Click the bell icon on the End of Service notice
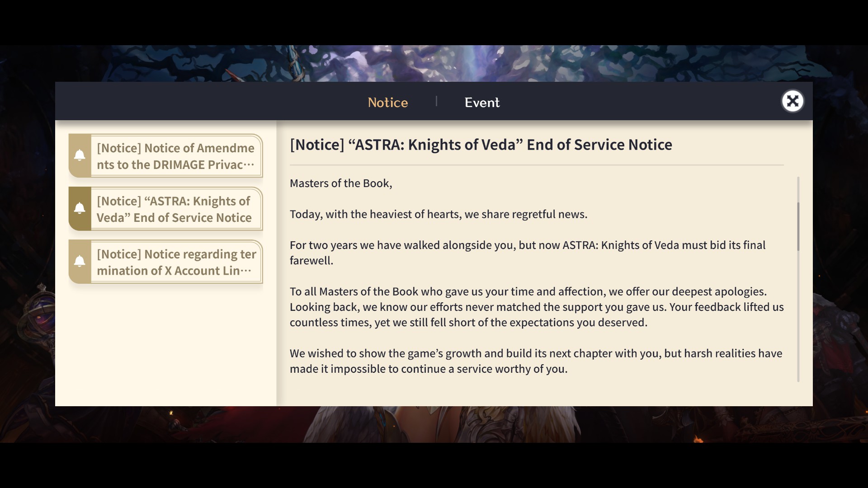This screenshot has width=868, height=488. [80, 208]
